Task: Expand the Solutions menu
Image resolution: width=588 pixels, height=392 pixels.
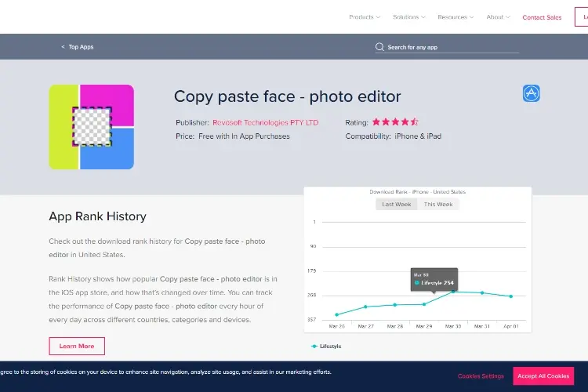Action: (x=408, y=17)
